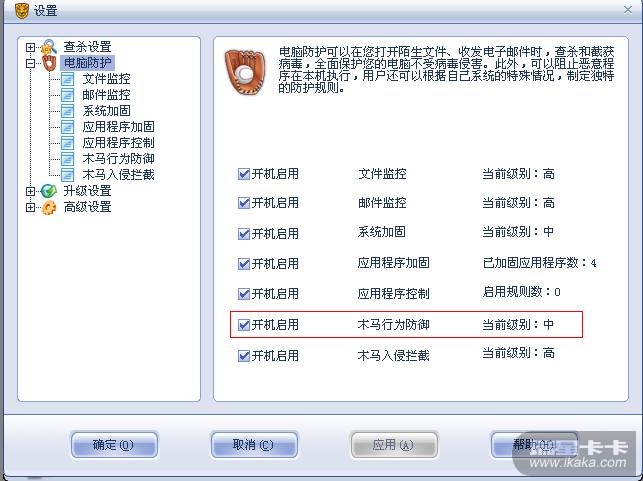Screen dimensions: 643x481
Task: Click 系统加固 label in right panel
Action: (382, 232)
